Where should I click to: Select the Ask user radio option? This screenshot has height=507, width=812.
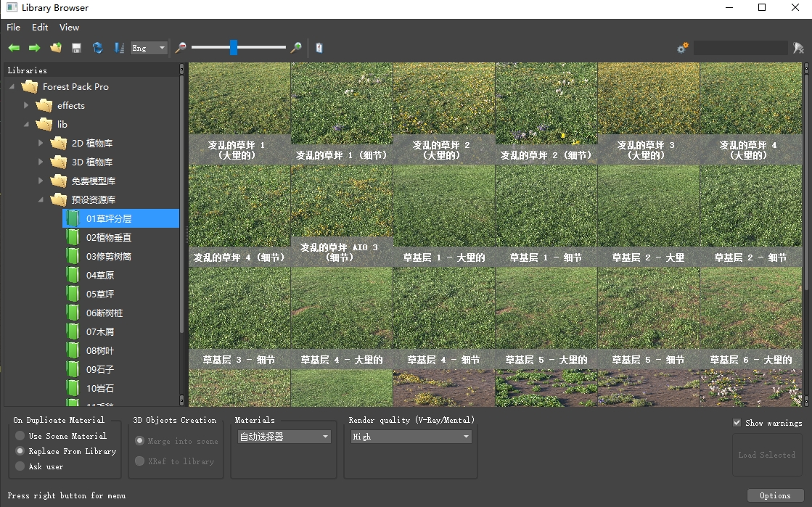coord(20,466)
